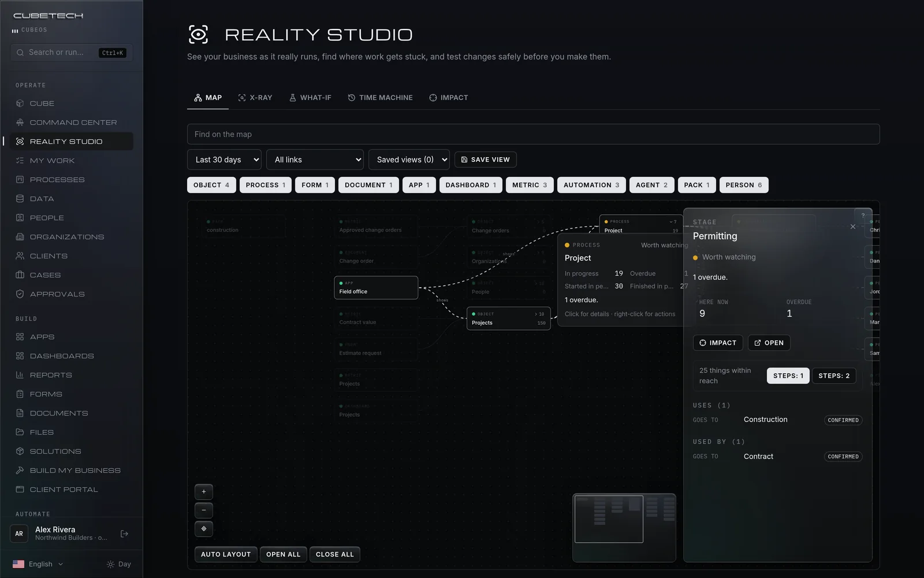924x578 pixels.
Task: Switch to the IMPACT tab
Action: click(449, 98)
